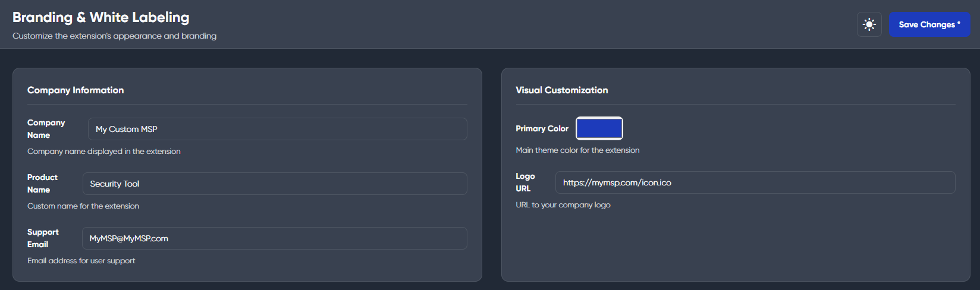Click the 'Visual Customization' section heading

click(562, 90)
